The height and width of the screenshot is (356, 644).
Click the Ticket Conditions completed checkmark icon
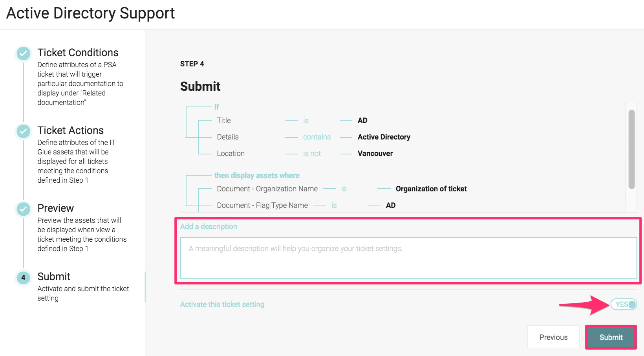tap(23, 54)
